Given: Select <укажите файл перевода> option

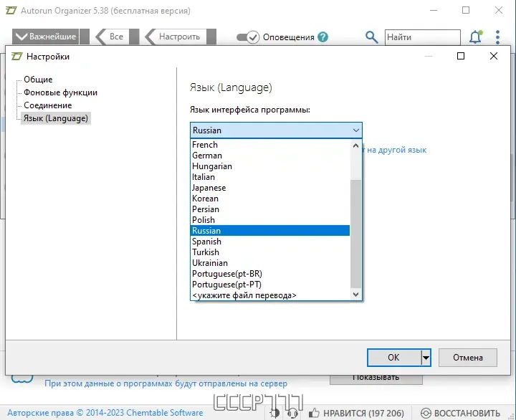Looking at the screenshot, I should (x=270, y=295).
